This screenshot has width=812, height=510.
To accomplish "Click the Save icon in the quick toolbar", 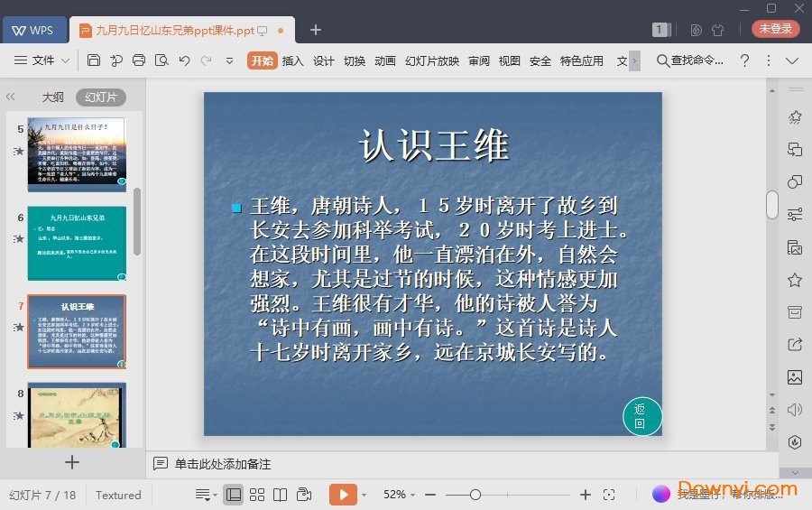I will click(94, 60).
